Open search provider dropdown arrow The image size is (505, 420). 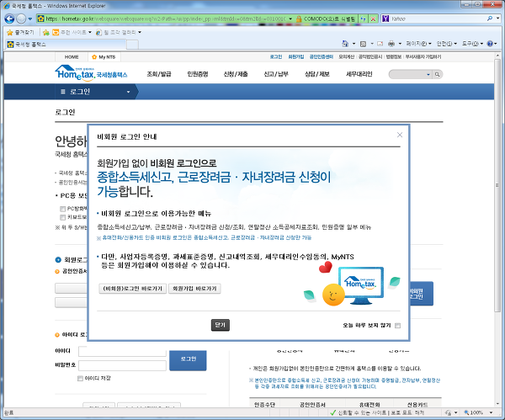pyautogui.click(x=498, y=19)
